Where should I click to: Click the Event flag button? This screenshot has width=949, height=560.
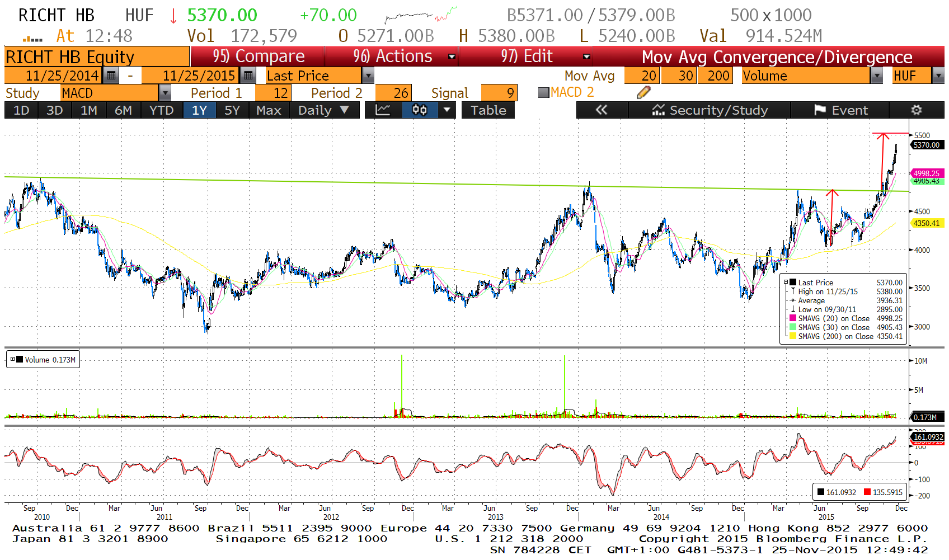coord(840,110)
